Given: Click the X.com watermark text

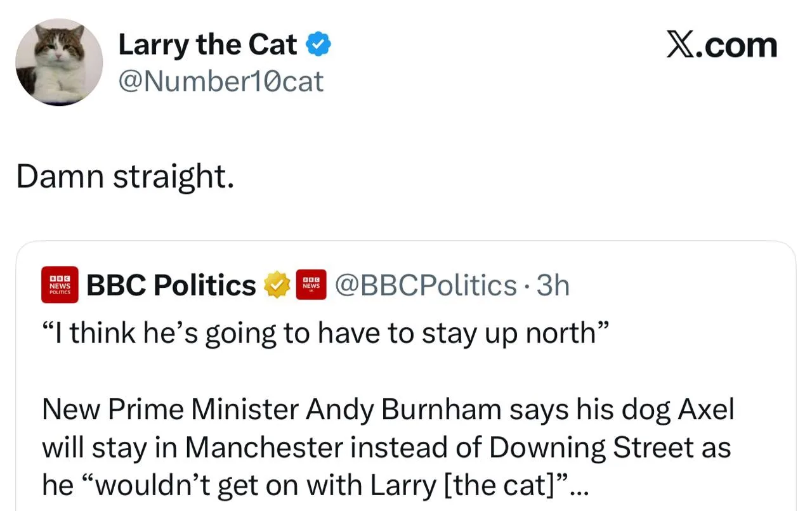Looking at the screenshot, I should [721, 46].
